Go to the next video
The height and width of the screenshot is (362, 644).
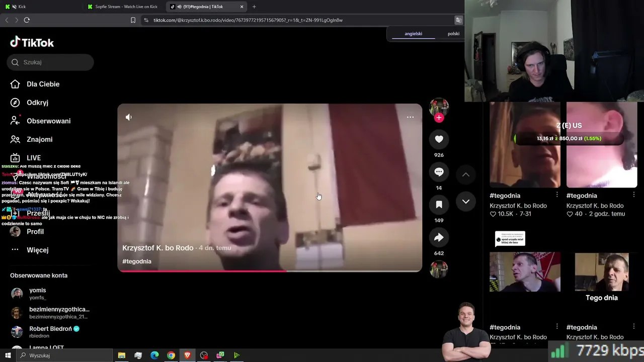pyautogui.click(x=466, y=202)
